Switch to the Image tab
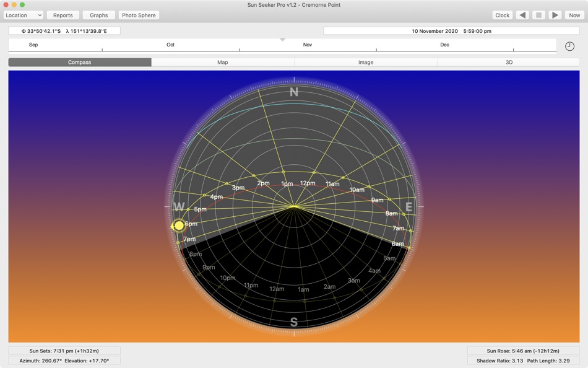This screenshot has width=588, height=368. point(366,62)
